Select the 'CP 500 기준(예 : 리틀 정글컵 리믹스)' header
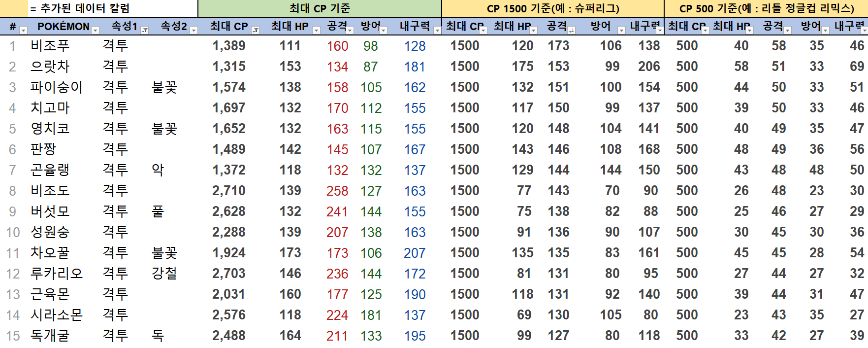This screenshot has width=868, height=348. (x=766, y=8)
